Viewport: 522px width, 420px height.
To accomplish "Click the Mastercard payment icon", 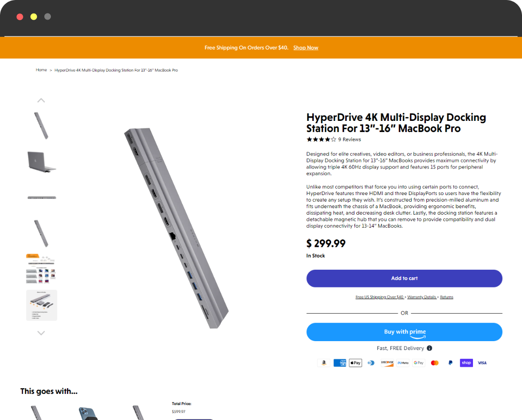I will 434,363.
